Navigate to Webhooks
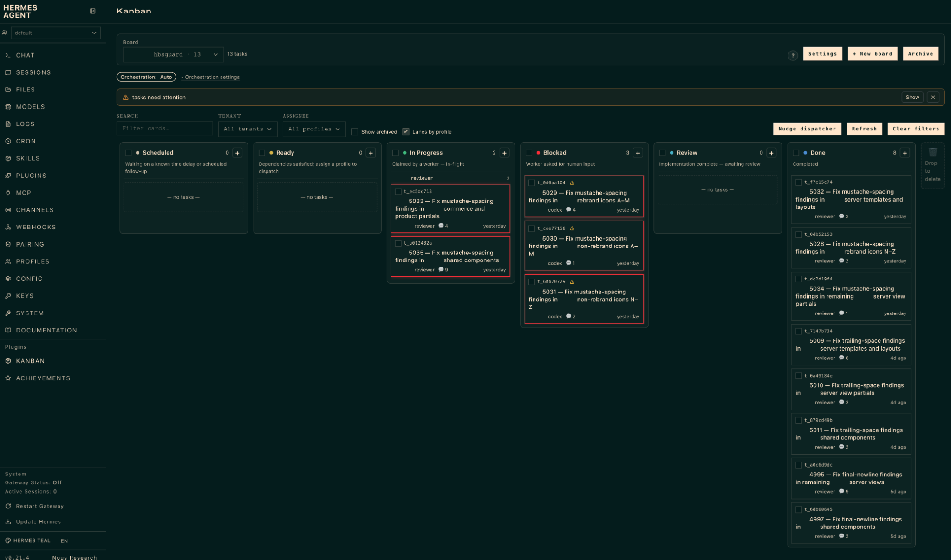 (x=36, y=227)
